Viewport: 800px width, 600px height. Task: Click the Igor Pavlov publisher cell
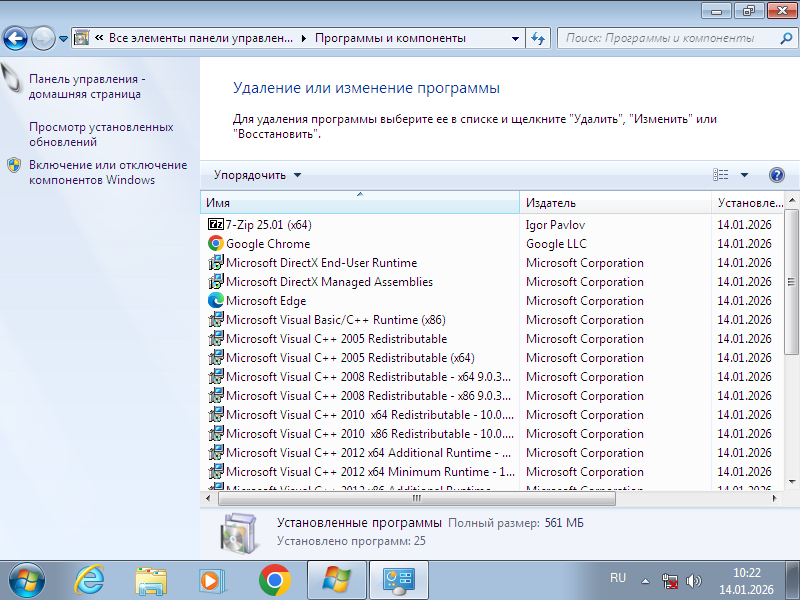coord(555,224)
